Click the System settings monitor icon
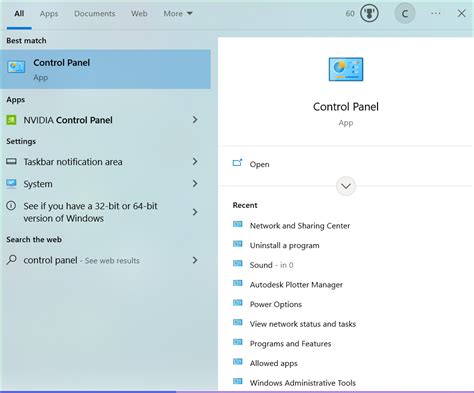 coord(11,184)
